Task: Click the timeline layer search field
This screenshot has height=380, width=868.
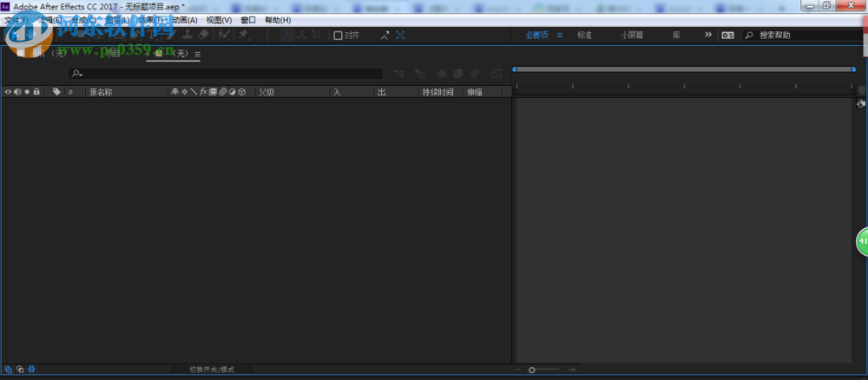Action: [x=226, y=74]
